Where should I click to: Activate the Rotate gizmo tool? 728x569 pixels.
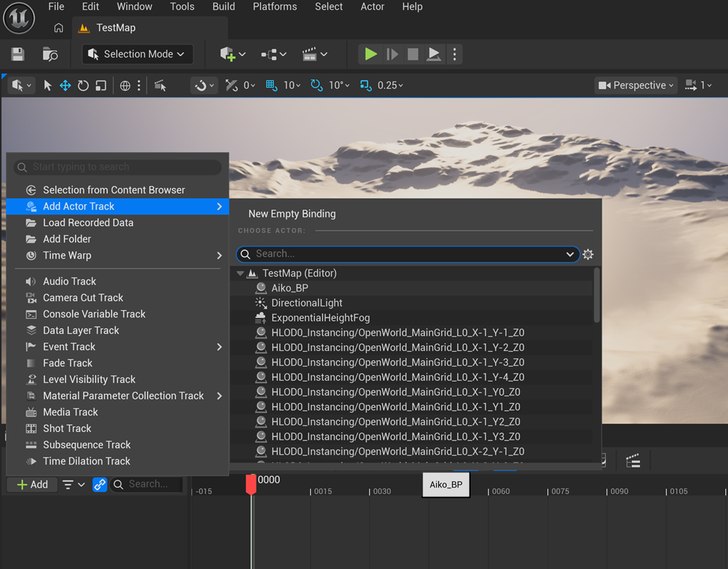83,86
